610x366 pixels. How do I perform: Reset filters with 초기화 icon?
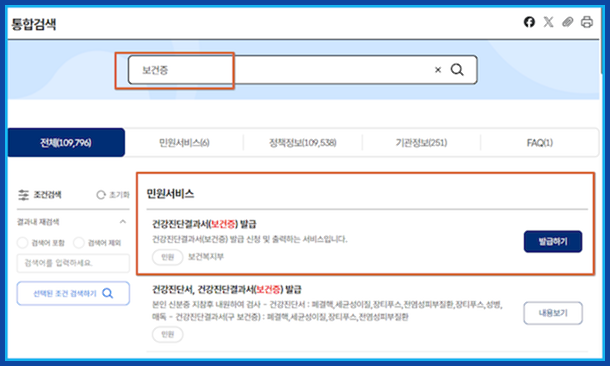[101, 194]
